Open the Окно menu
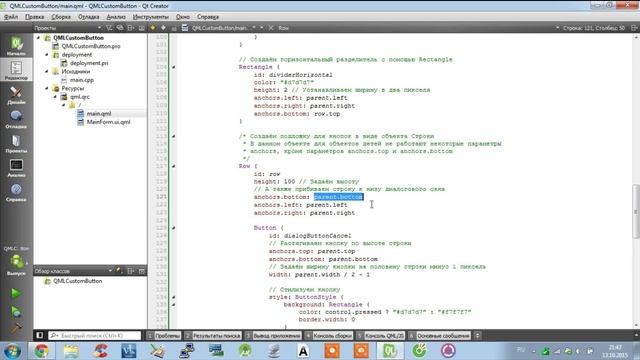This screenshot has width=640, height=360. [183, 17]
